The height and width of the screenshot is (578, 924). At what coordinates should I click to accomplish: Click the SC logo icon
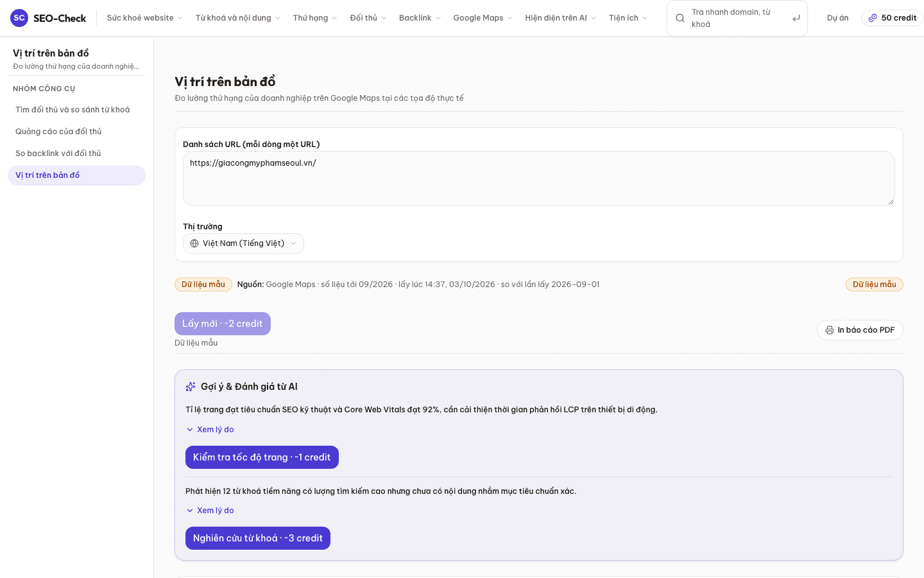pos(19,18)
